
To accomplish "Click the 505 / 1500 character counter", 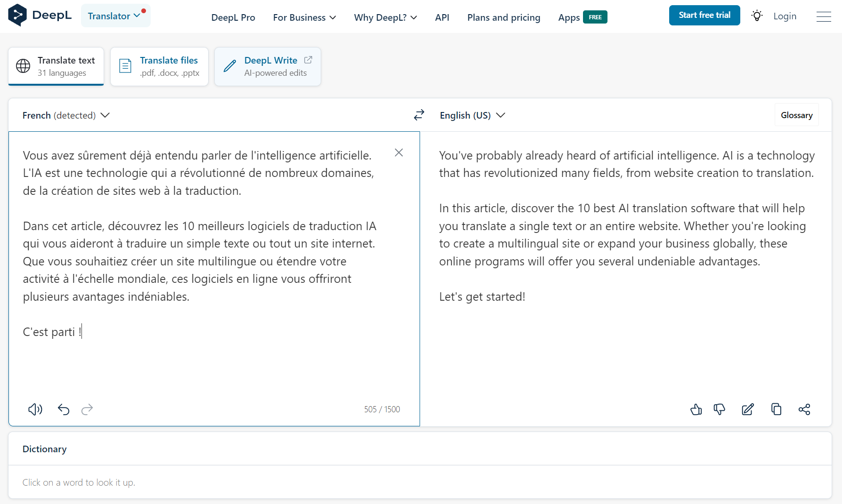I will pyautogui.click(x=382, y=409).
